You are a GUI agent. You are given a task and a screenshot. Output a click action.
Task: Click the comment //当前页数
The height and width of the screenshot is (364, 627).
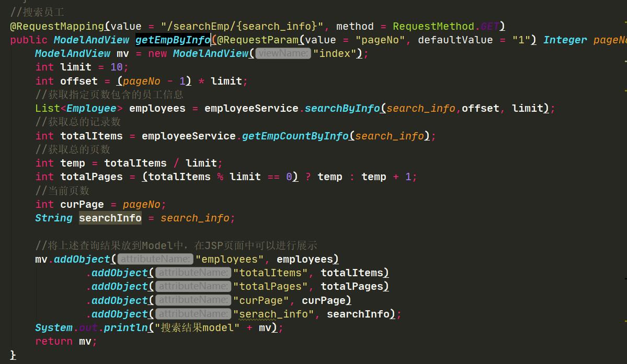point(62,191)
